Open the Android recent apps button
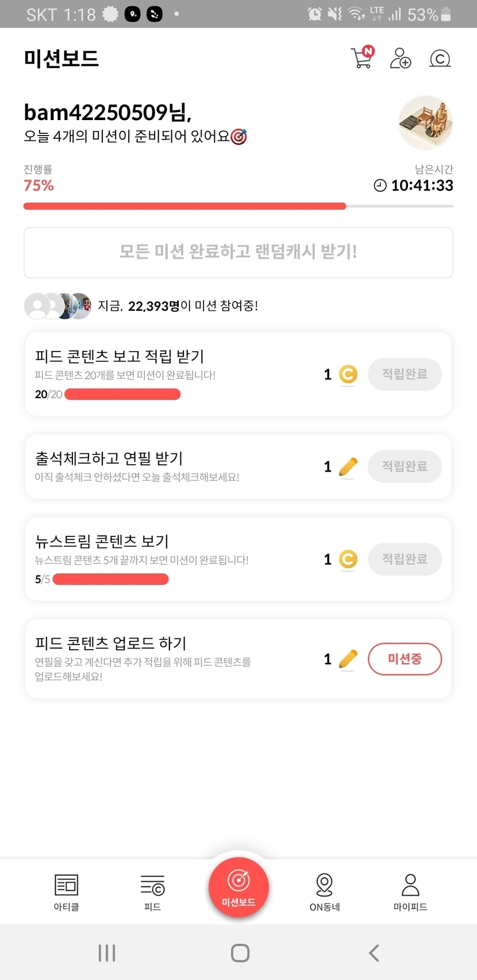This screenshot has width=477, height=980. 107,953
